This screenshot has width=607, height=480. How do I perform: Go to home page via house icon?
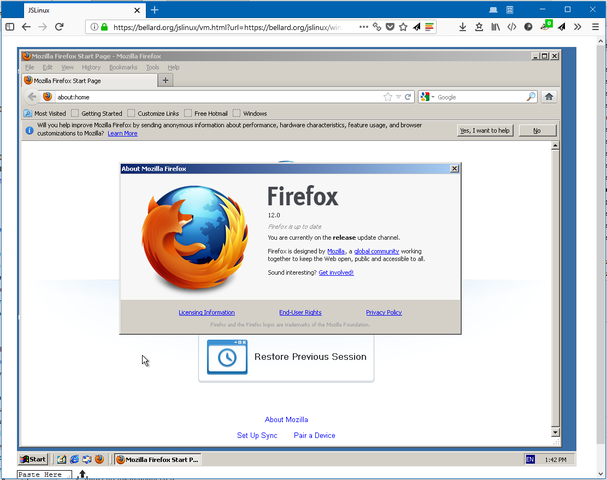549,97
